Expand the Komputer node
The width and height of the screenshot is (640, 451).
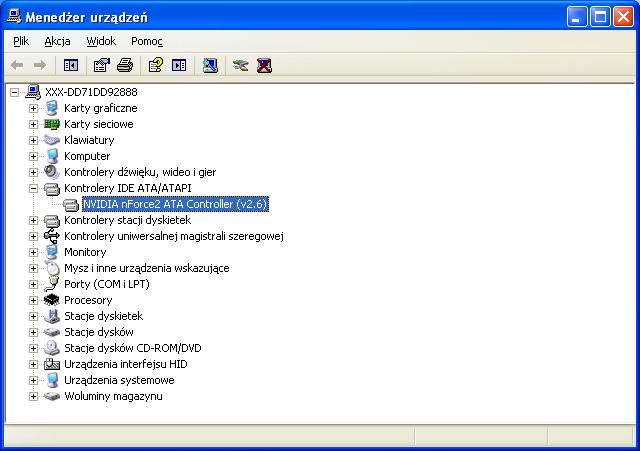click(33, 156)
